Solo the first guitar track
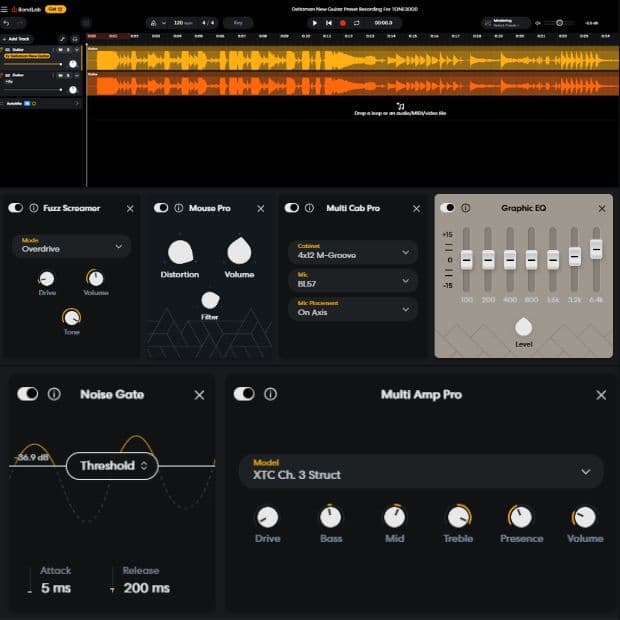 point(68,50)
